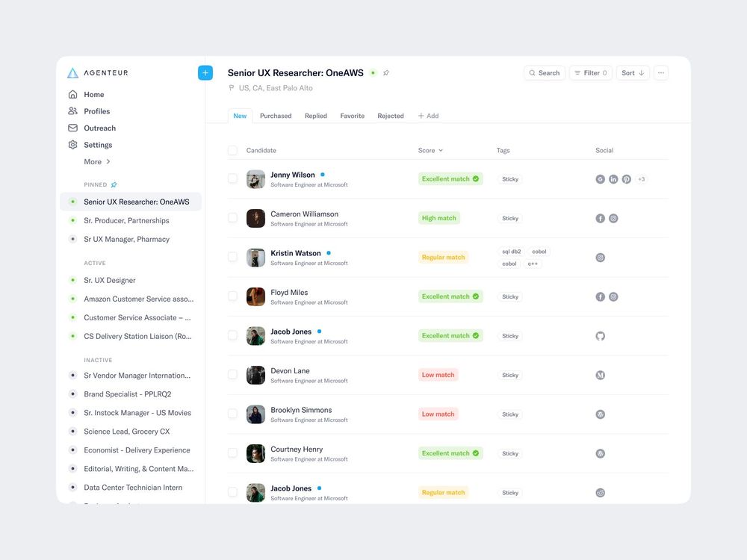Image resolution: width=747 pixels, height=560 pixels.
Task: Open pinned Sr. Producer, Partnerships job
Action: 131,220
